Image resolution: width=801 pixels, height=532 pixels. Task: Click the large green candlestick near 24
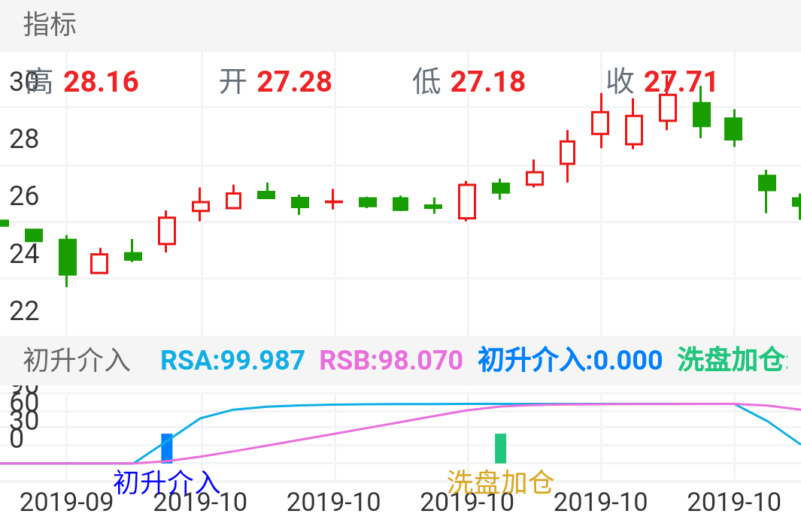click(x=68, y=257)
